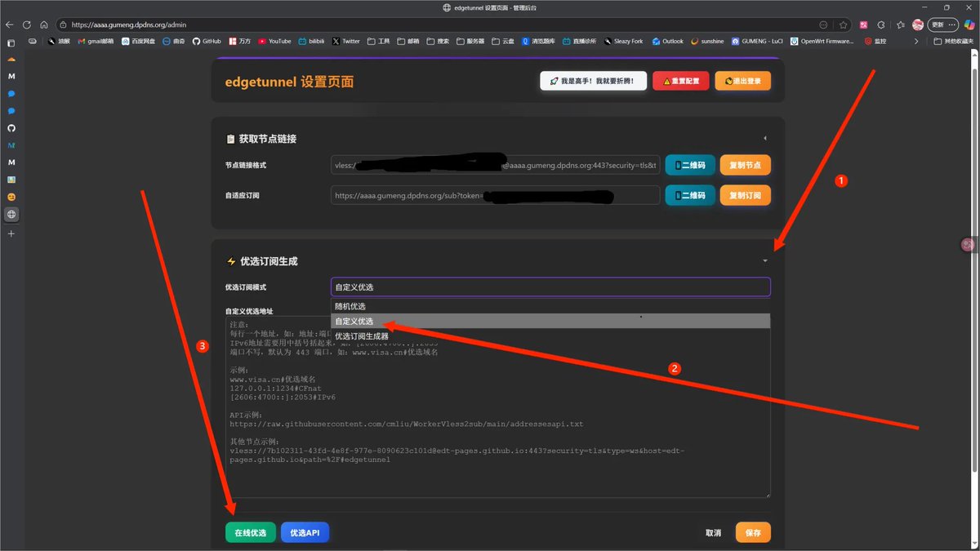The width and height of the screenshot is (980, 551).
Task: Switch to the GitHub sidebar tab
Action: [11, 128]
